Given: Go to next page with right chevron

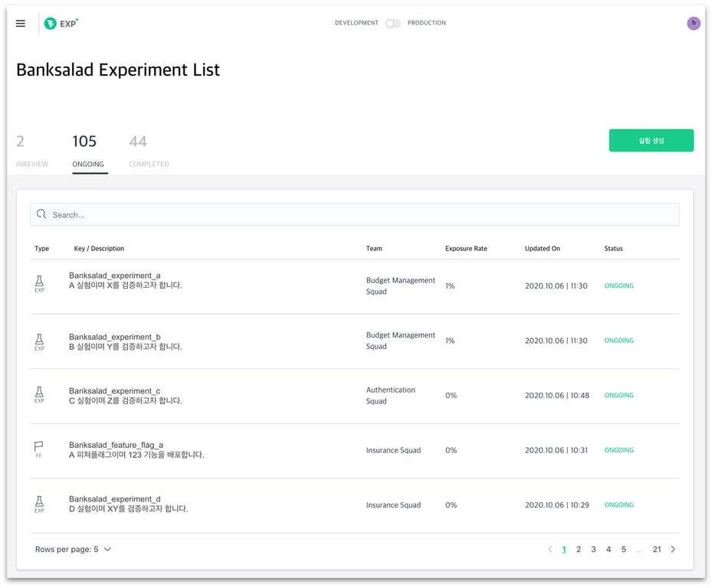Looking at the screenshot, I should (x=673, y=549).
